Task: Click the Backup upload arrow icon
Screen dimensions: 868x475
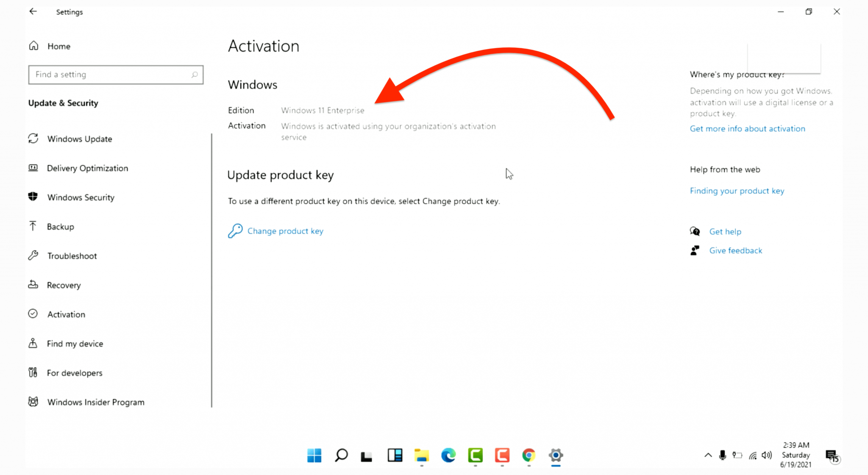Action: 33,226
